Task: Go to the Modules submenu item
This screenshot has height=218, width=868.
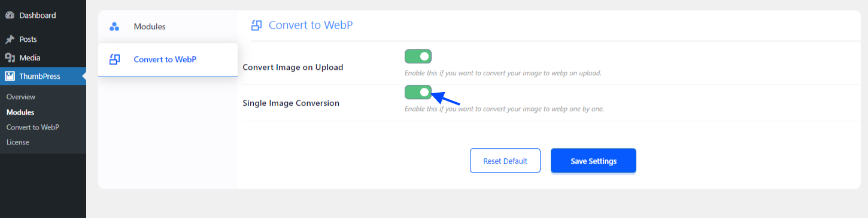Action: (20, 112)
